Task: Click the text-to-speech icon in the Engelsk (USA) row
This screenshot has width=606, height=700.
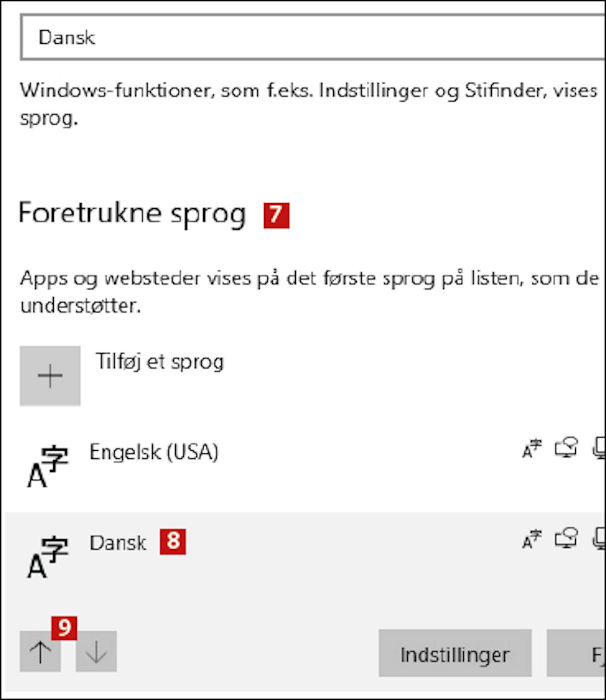Action: (x=566, y=448)
